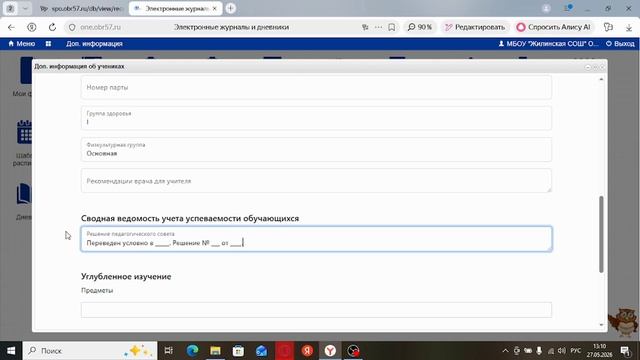Click the Решение педагогического совета text field
640x360 pixels.
pos(316,239)
